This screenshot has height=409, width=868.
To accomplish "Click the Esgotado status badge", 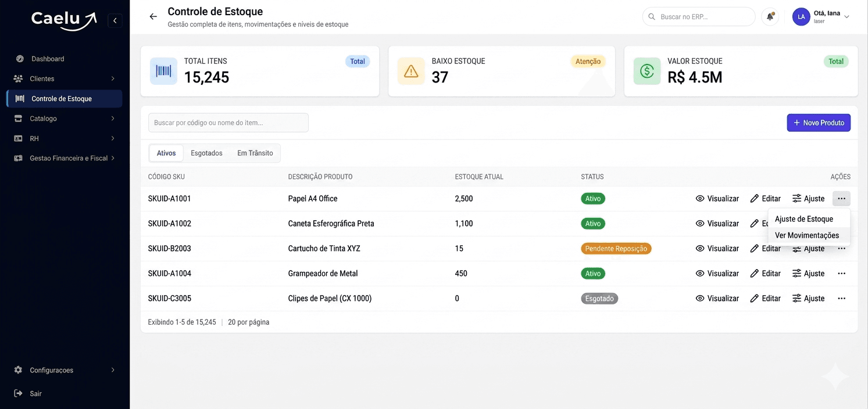I will (x=599, y=299).
